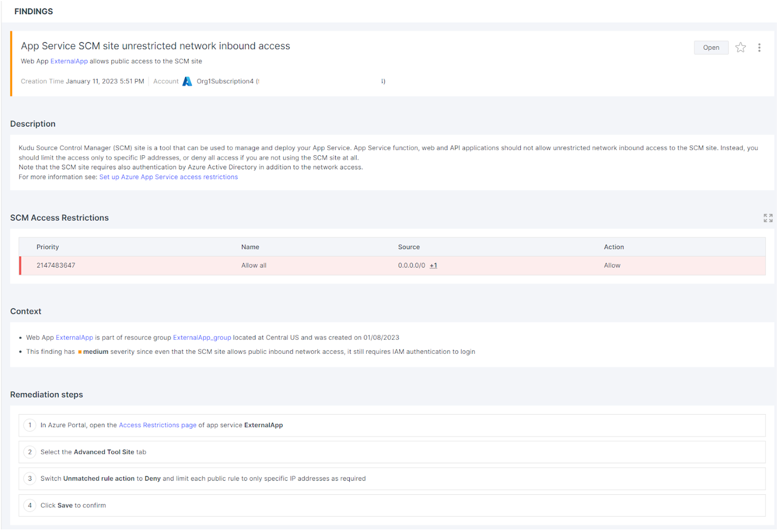Show additional sources via +1 link
Screen dimensions: 779x532
pyautogui.click(x=433, y=266)
